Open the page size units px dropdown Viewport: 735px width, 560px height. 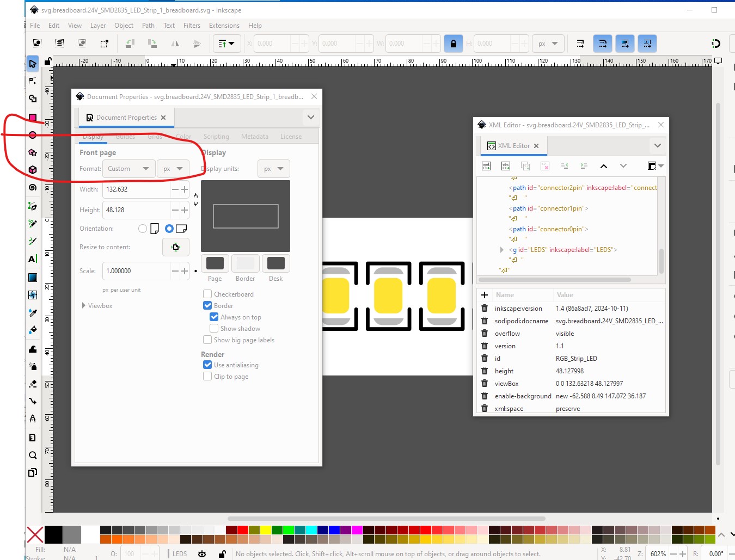173,169
